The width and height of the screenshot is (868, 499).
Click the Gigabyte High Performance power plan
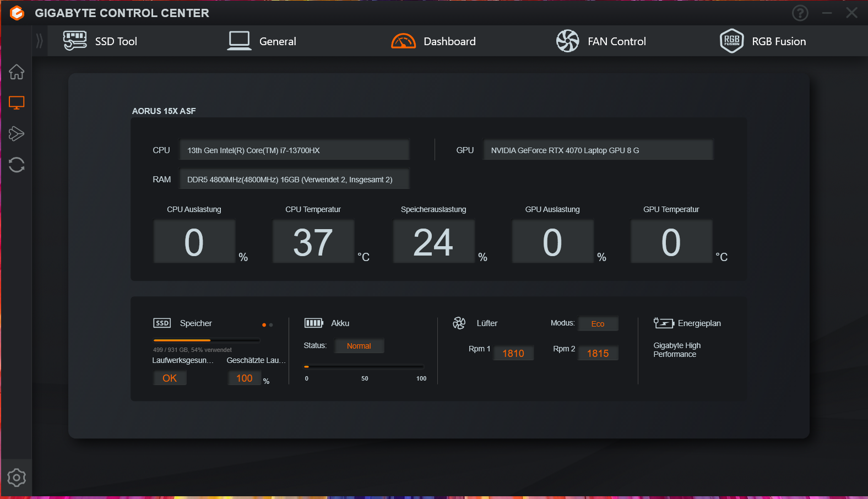click(x=677, y=350)
